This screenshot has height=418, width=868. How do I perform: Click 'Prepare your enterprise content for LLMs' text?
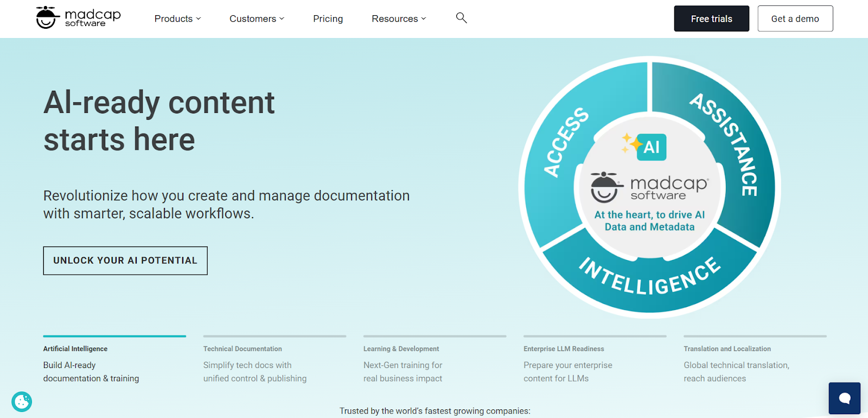[x=568, y=372]
